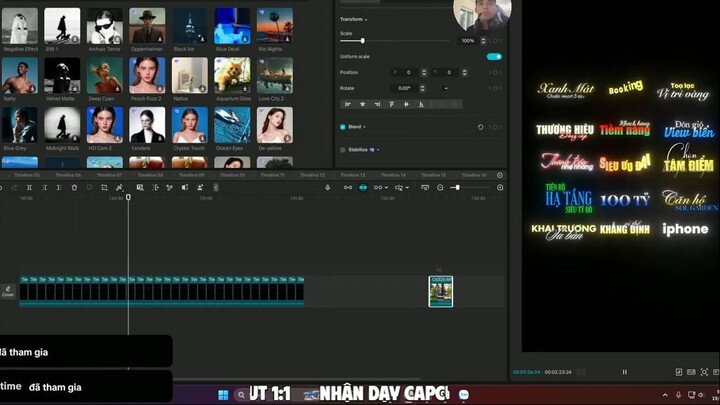Select the long text clip strip on timeline
720x405 pixels.
click(162, 291)
